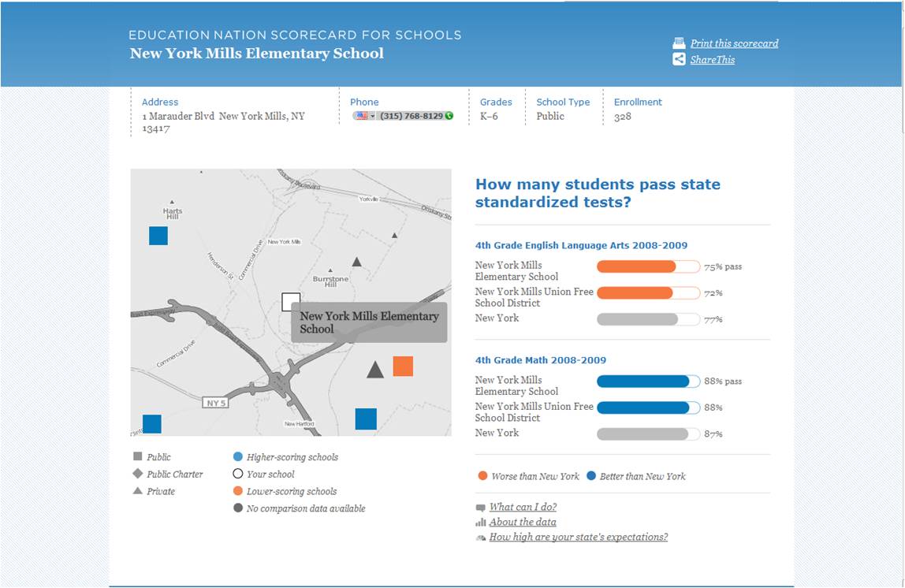
Task: Click the English 72% district bar
Action: (x=648, y=293)
